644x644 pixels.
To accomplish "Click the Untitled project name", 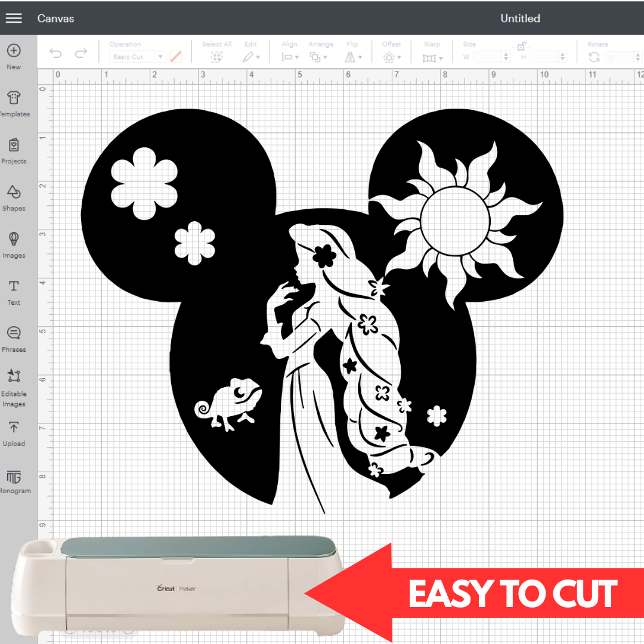I will coord(520,18).
